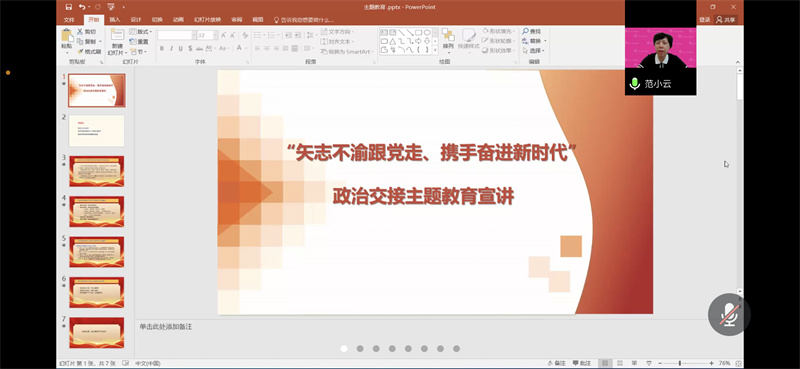
Task: Toggle 备注 notes pane in status bar
Action: coord(556,363)
